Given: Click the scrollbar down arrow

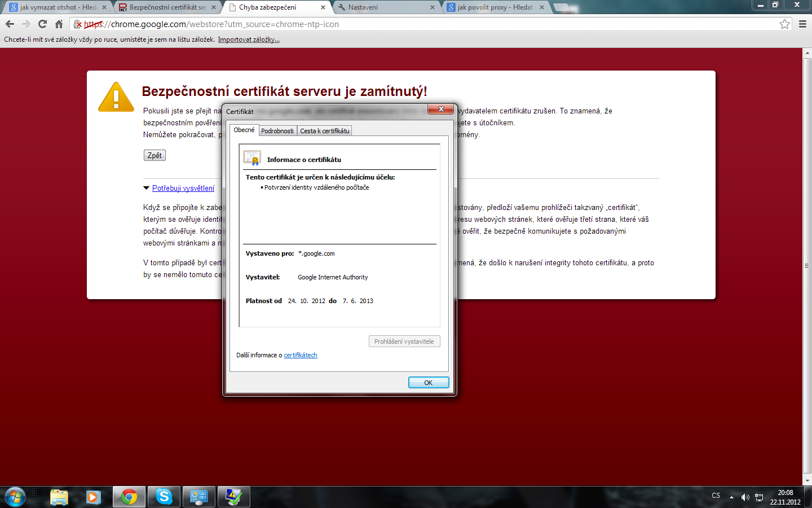Looking at the screenshot, I should tap(807, 481).
